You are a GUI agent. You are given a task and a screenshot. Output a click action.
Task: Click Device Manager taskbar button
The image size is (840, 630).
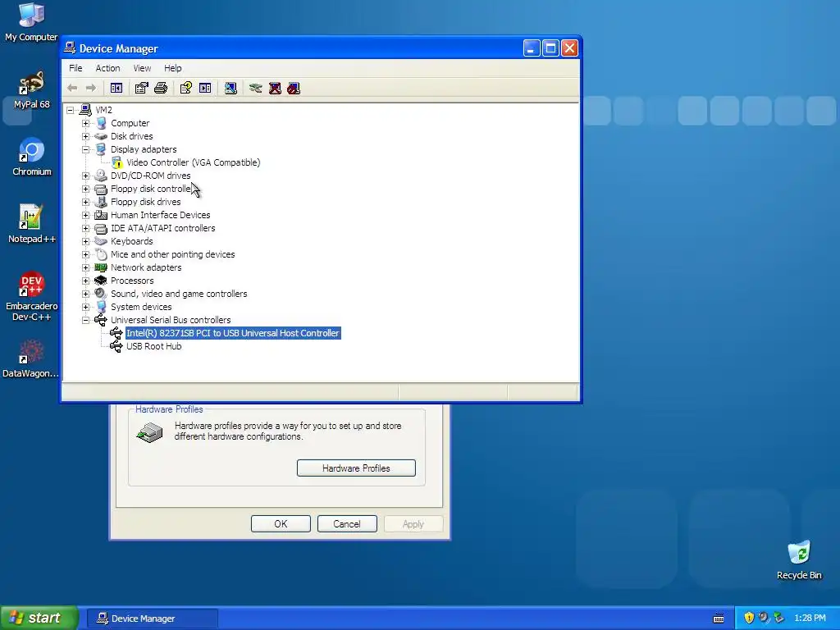point(152,619)
